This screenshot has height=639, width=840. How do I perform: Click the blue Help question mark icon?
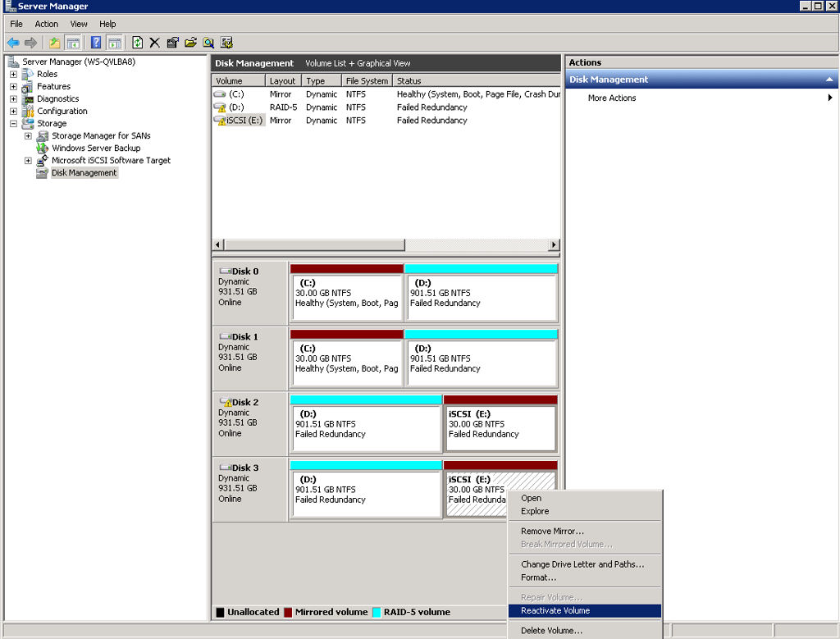click(x=96, y=43)
